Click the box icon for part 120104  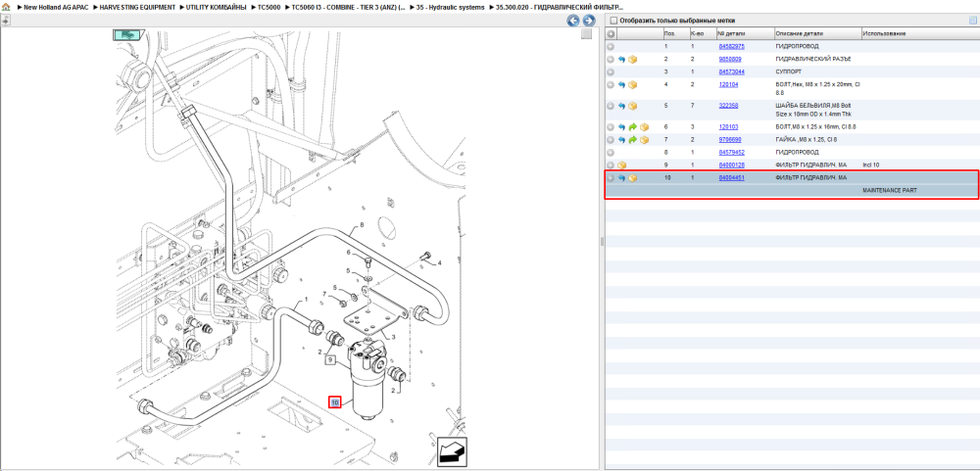[x=632, y=84]
